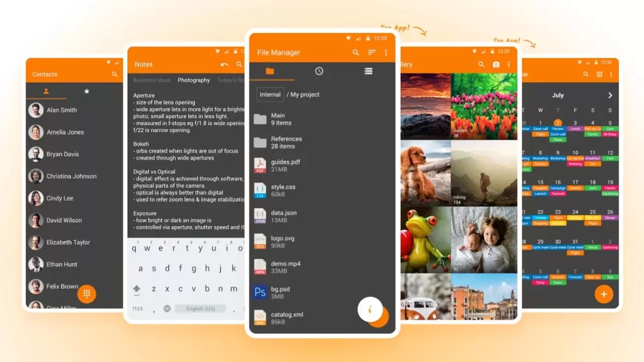This screenshot has height=362, width=644.
Task: Tap the ?123 symbols key
Action: 137,309
